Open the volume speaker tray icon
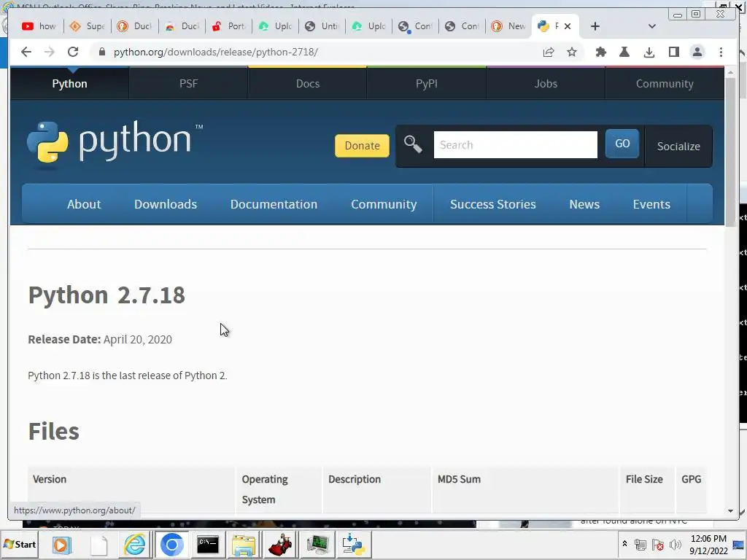747x560 pixels. point(675,544)
